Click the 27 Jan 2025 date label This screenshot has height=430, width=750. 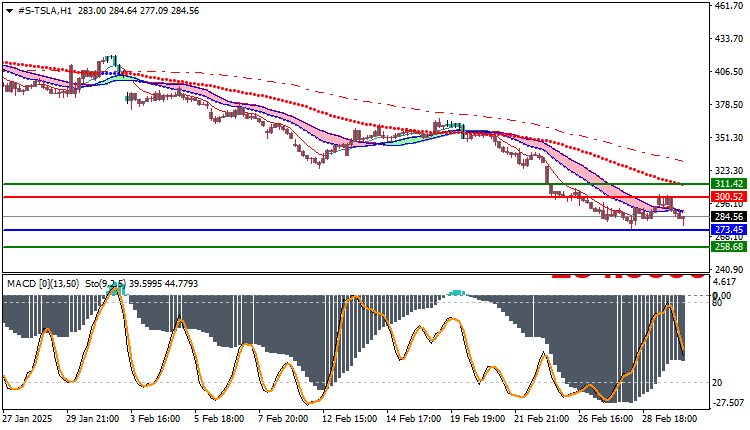pos(27,419)
